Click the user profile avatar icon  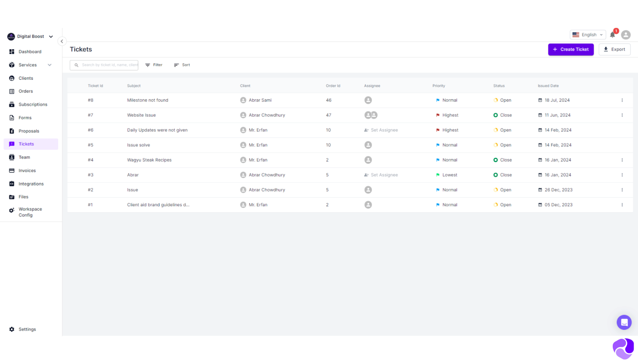[x=626, y=35]
